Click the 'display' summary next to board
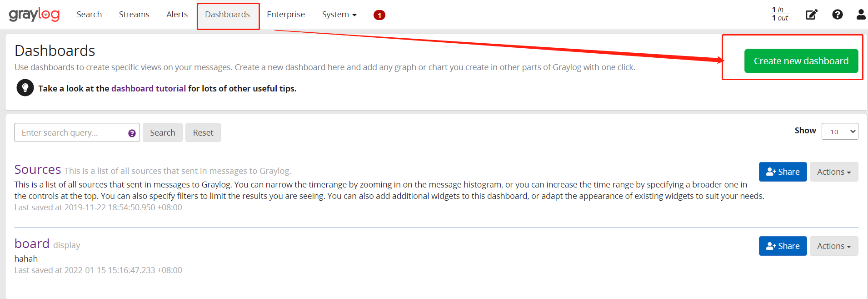868x299 pixels. (67, 245)
